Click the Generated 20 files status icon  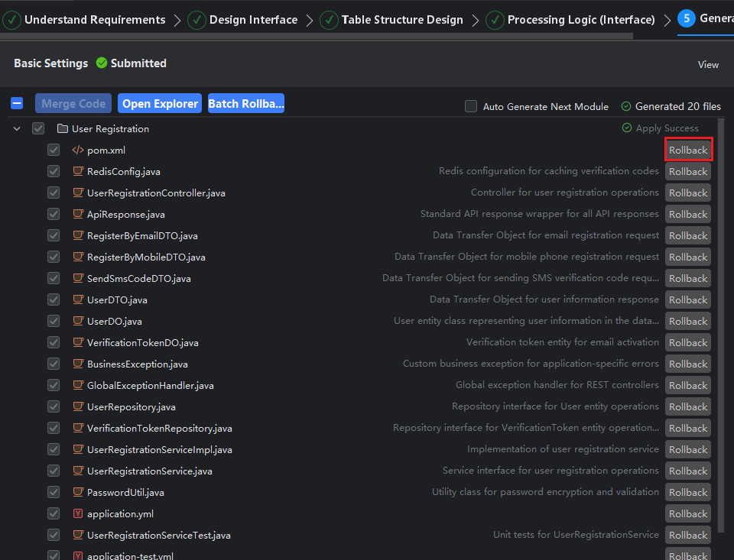[x=626, y=107]
